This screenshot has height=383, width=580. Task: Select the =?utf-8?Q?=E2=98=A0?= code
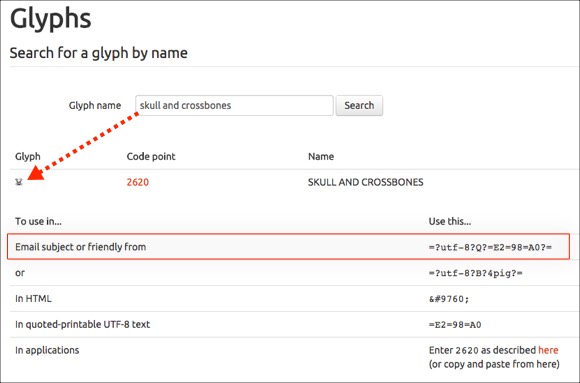pos(490,247)
